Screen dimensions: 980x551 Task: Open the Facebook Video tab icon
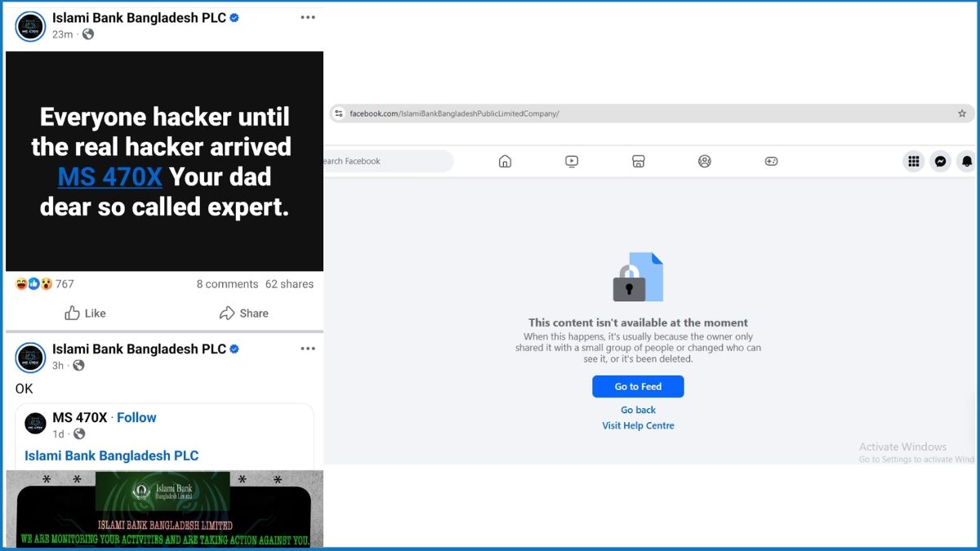point(572,162)
